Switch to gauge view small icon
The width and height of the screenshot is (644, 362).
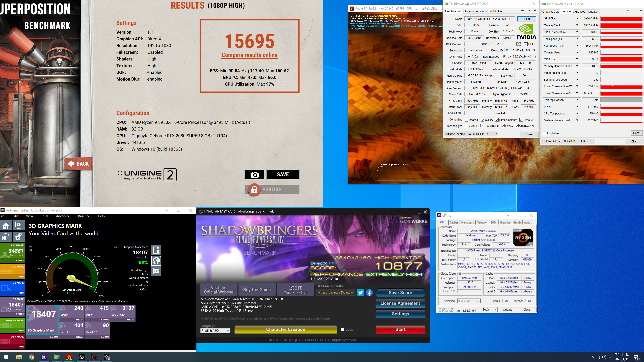tap(31, 247)
